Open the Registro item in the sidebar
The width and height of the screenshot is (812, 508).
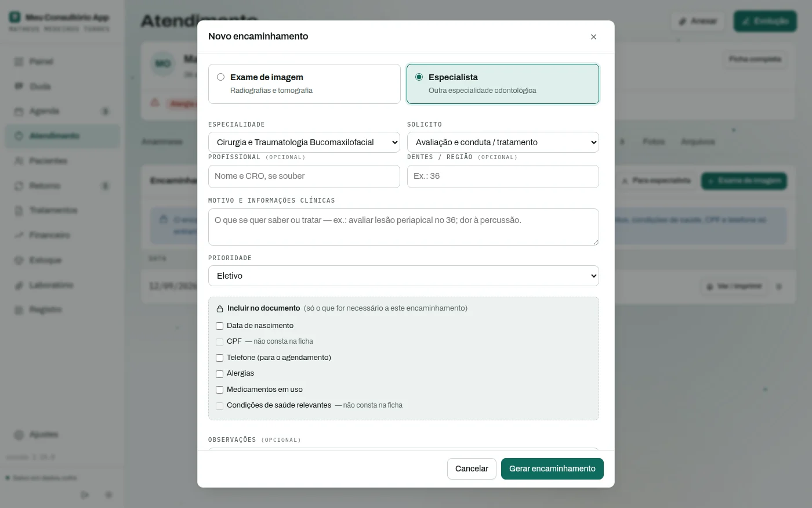click(63, 310)
